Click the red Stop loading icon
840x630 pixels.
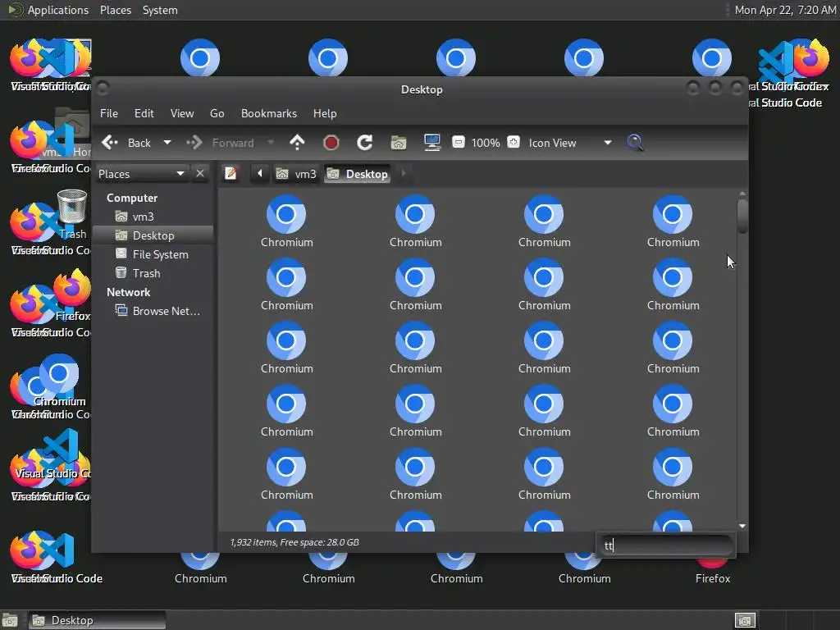click(331, 143)
